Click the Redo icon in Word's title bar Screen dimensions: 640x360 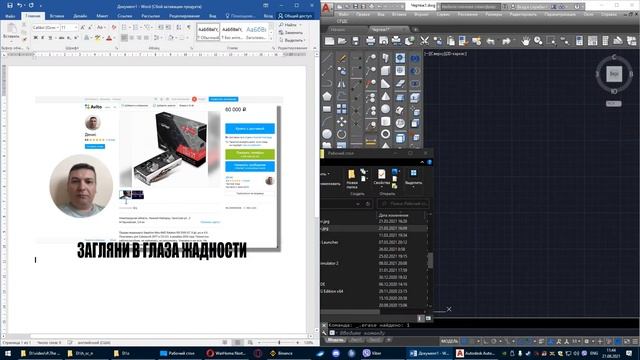(x=31, y=6)
